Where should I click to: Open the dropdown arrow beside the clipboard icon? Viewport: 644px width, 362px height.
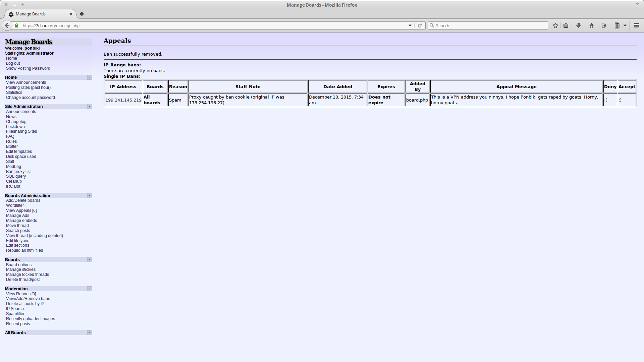click(625, 25)
